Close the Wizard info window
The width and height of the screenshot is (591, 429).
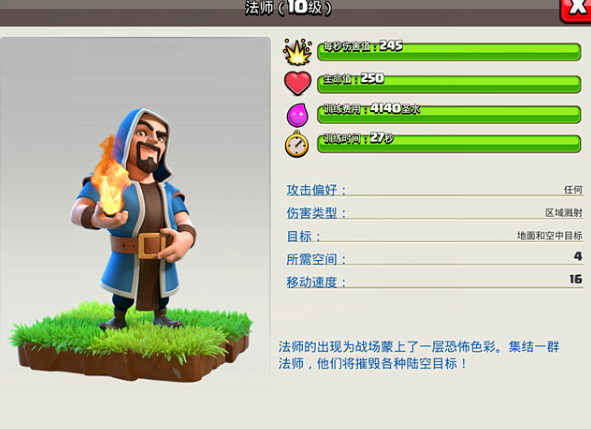pos(576,9)
